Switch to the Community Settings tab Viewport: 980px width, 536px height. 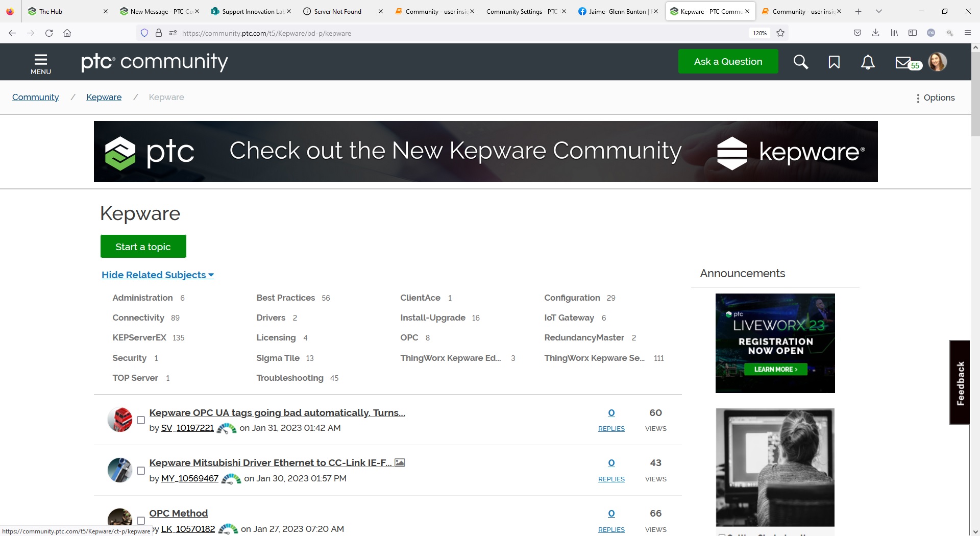tap(522, 11)
